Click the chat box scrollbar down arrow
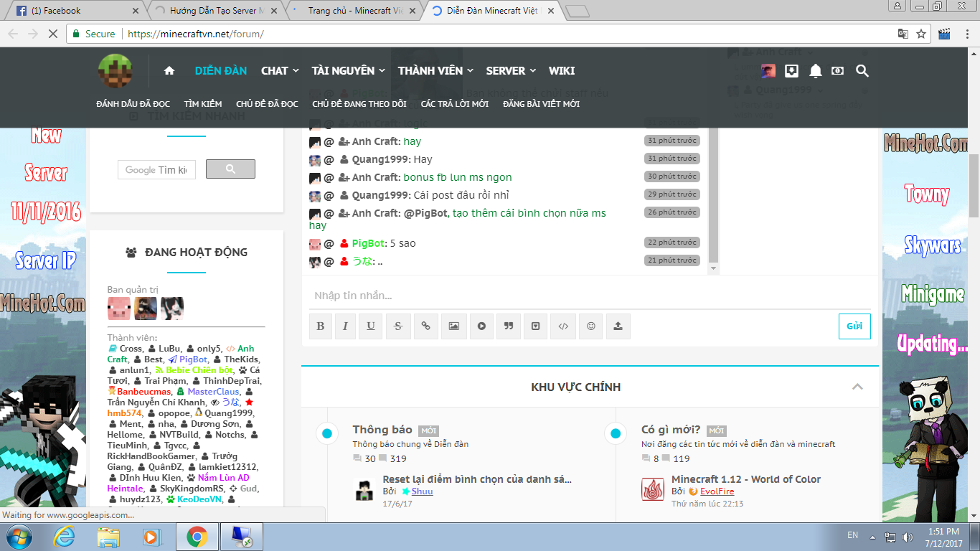The image size is (980, 551). (x=713, y=268)
